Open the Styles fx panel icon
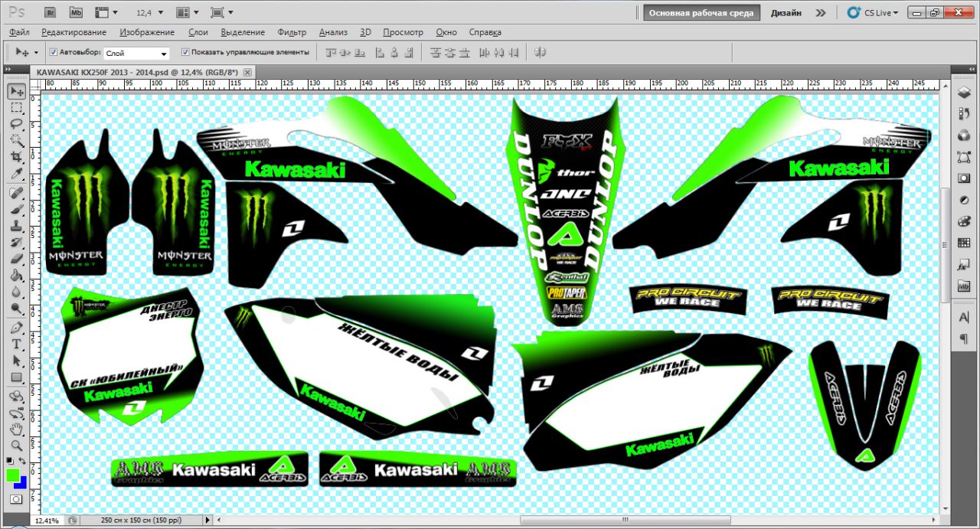Screen dimensions: 980x529 point(964,265)
